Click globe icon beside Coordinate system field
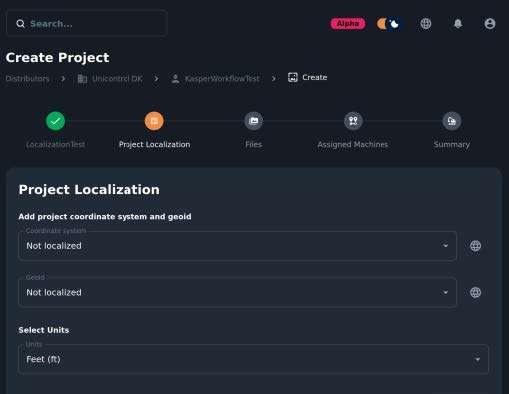Viewport: 509px width, 394px height. pos(475,246)
